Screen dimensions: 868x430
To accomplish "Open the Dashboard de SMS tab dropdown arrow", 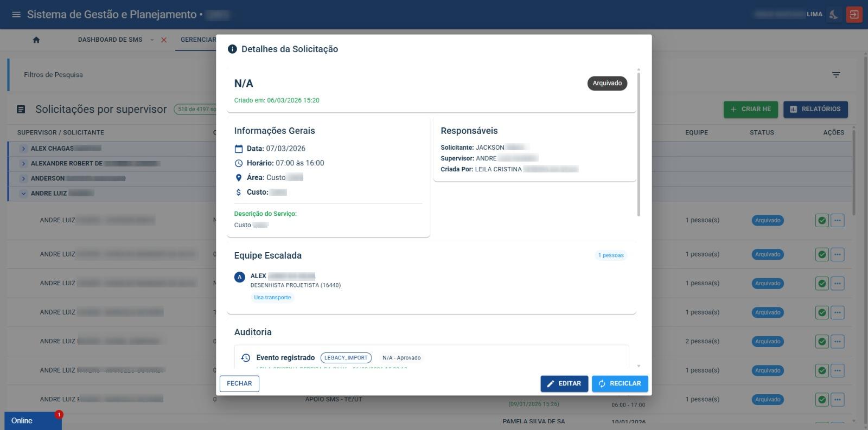I will pyautogui.click(x=152, y=40).
